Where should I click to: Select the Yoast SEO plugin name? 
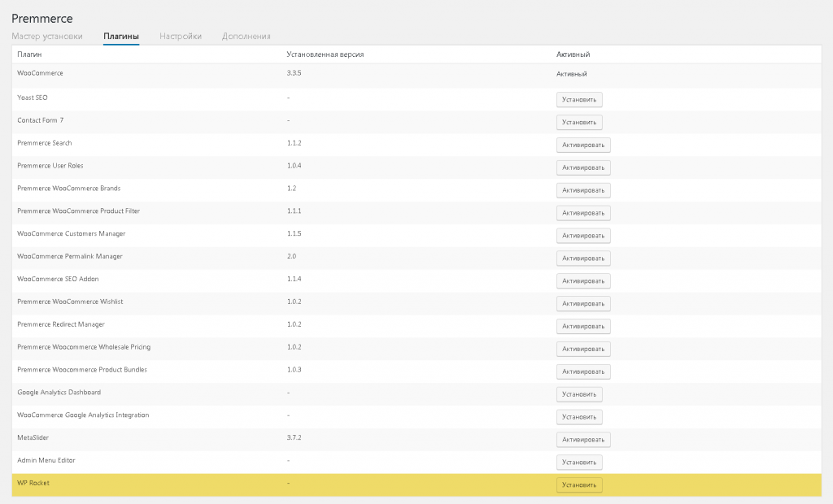(x=33, y=98)
